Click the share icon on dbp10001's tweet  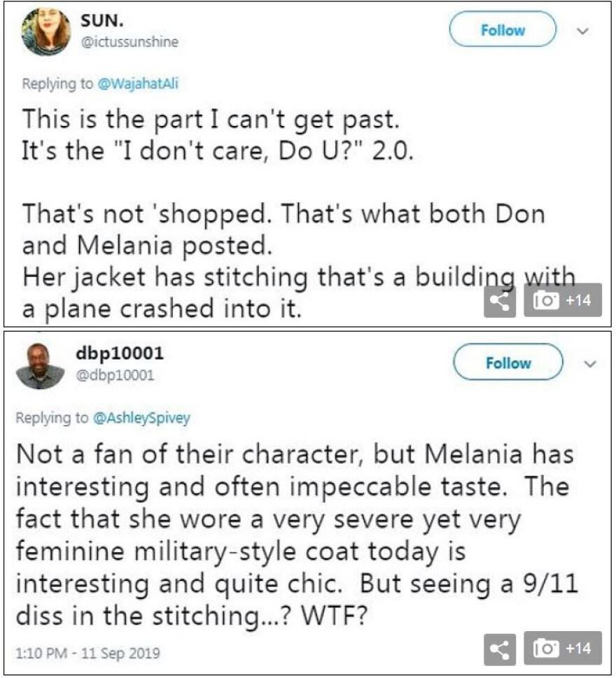pyautogui.click(x=500, y=650)
